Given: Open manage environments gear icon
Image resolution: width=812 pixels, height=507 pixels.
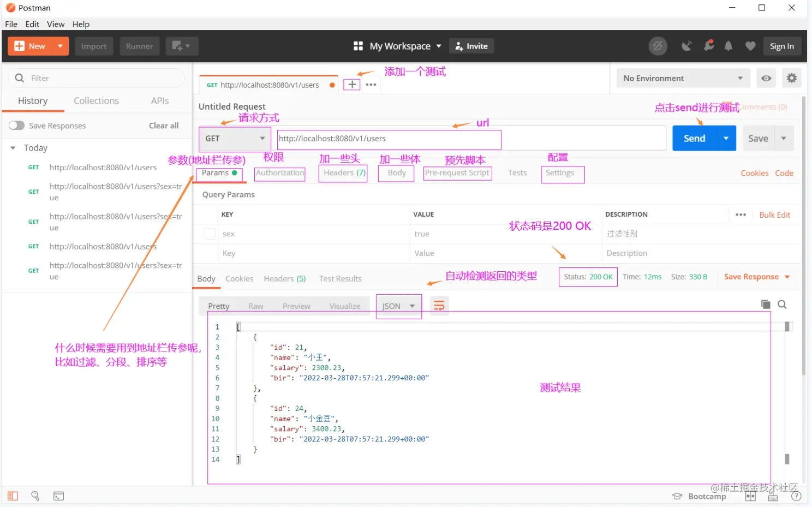Looking at the screenshot, I should (x=792, y=78).
